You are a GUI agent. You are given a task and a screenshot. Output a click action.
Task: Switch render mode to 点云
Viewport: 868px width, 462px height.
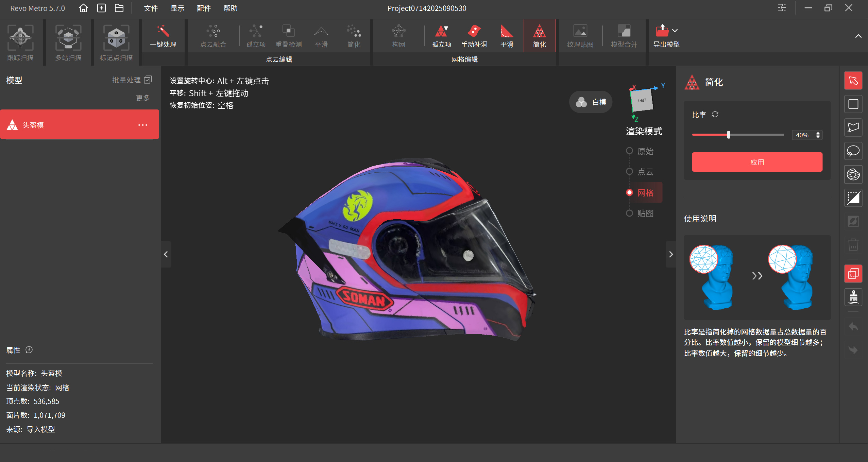pos(629,172)
